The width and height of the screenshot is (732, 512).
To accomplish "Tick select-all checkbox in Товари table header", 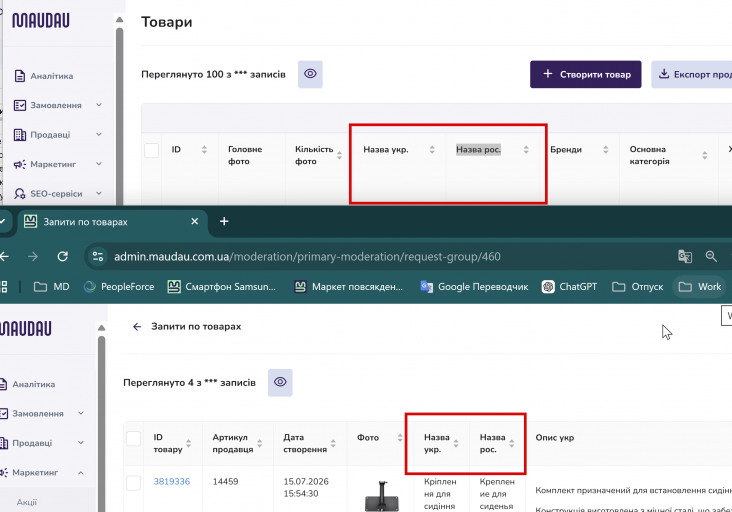I will [151, 150].
